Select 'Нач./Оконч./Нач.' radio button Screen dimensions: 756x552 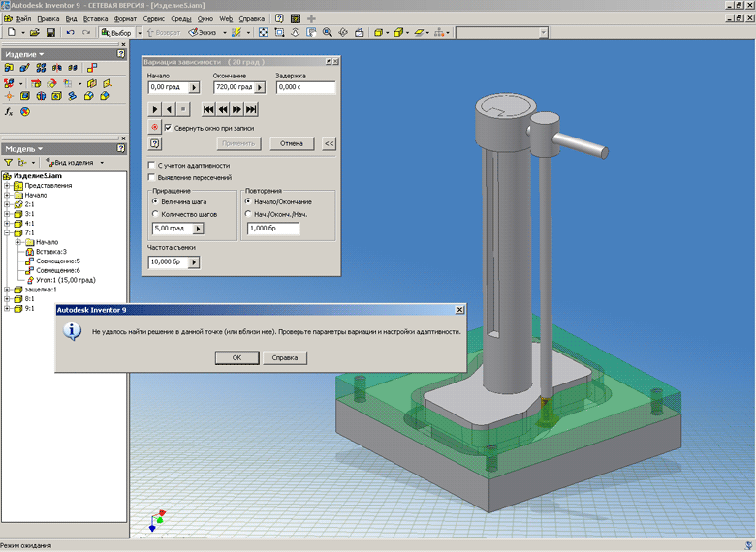[x=248, y=214]
